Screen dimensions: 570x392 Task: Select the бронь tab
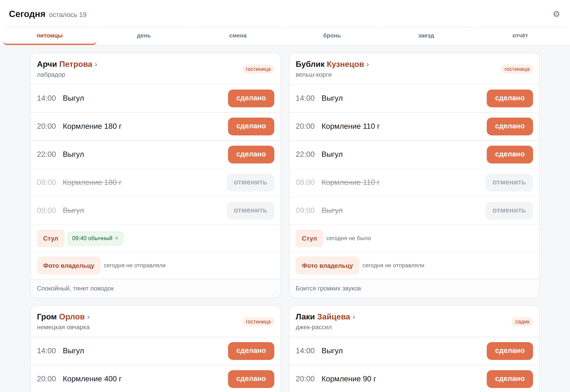332,36
